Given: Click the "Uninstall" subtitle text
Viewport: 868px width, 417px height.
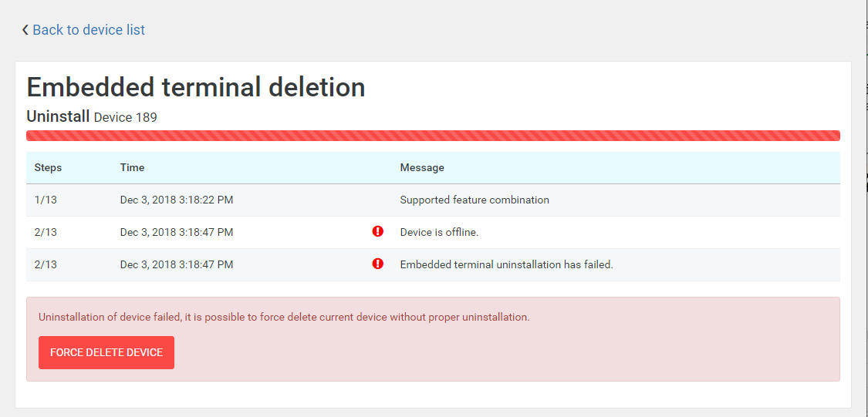Looking at the screenshot, I should coord(58,116).
